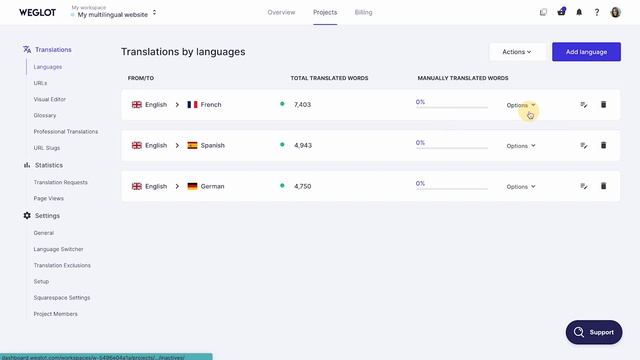The height and width of the screenshot is (360, 640).
Task: Click the arrow between English and Spanish
Action: click(177, 145)
